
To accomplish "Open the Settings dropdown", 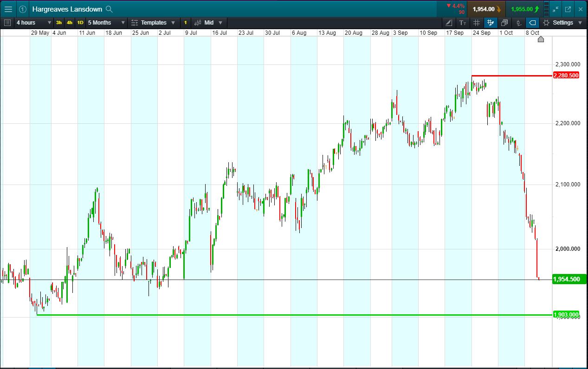I will coord(562,22).
